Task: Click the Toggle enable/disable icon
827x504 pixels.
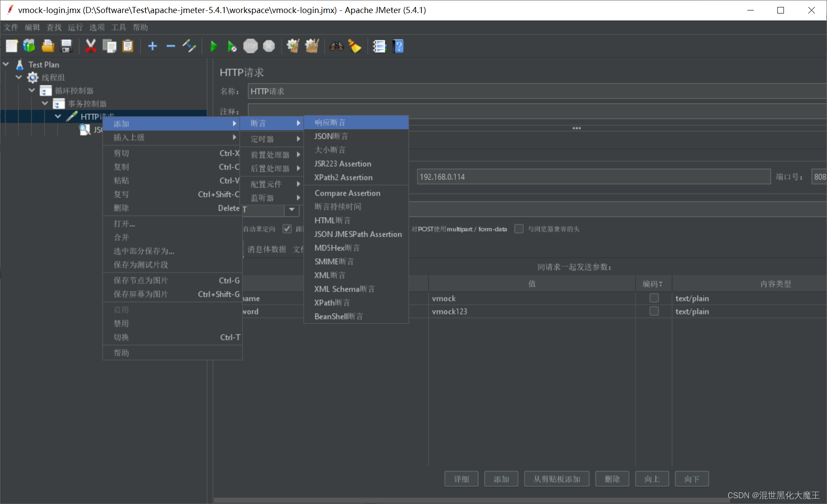Action: point(189,46)
